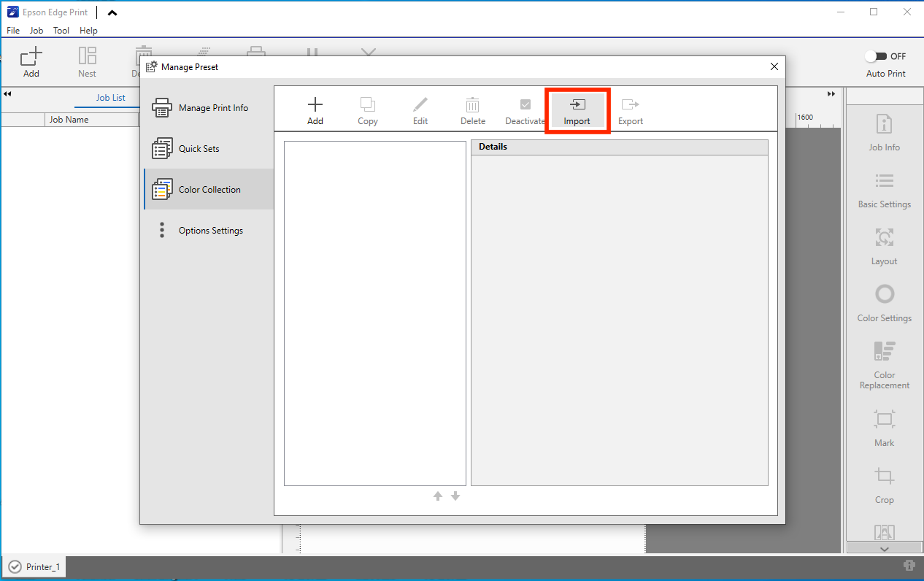Open the File menu
Viewport: 924px width, 581px height.
click(x=13, y=31)
